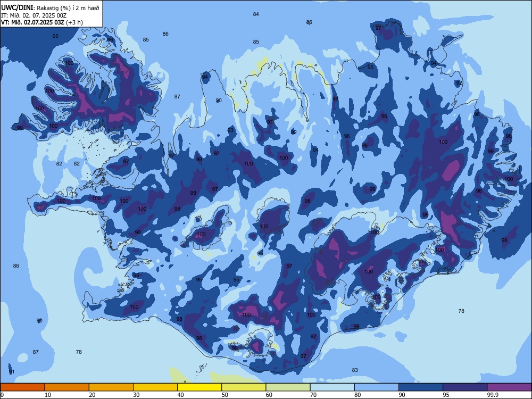Click the '91' humidity value on the map
This screenshot has height=399, width=532.
[12, 372]
